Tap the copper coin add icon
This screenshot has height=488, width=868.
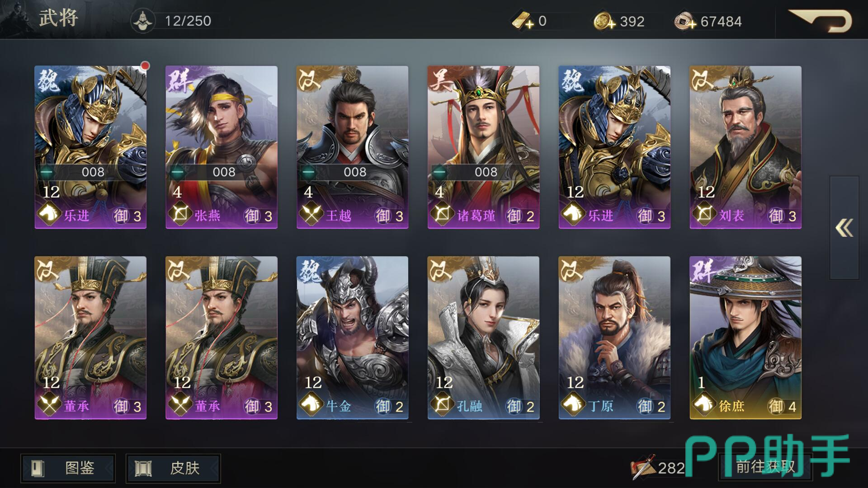pyautogui.click(x=685, y=21)
